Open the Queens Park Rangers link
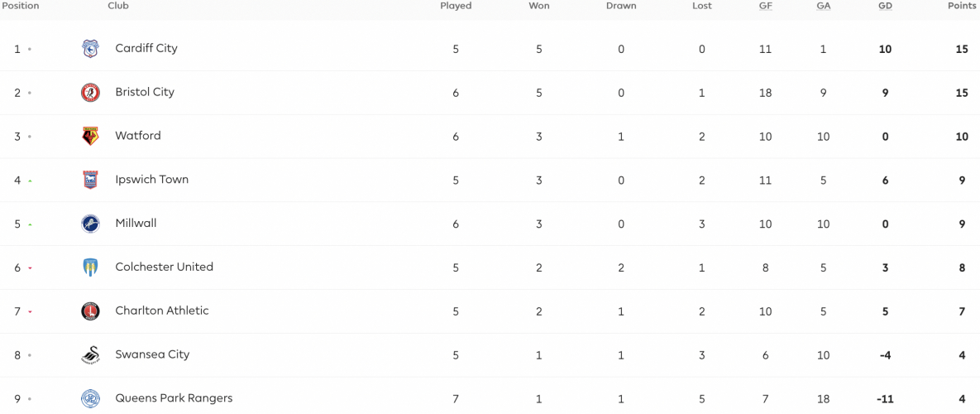The width and height of the screenshot is (980, 414). [x=174, y=397]
